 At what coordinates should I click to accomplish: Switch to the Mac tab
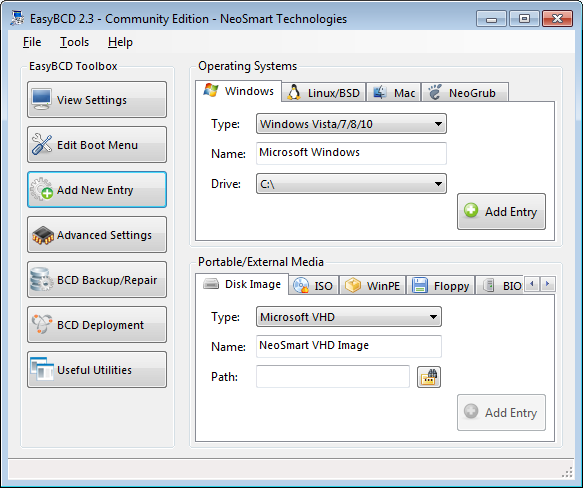(394, 93)
